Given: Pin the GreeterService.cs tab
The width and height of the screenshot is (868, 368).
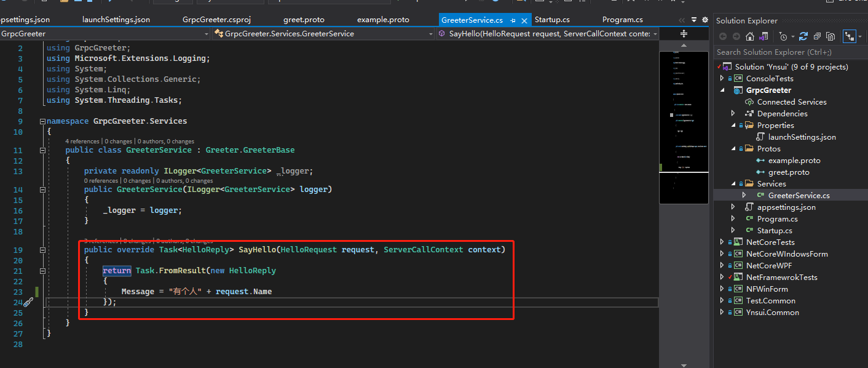Looking at the screenshot, I should [x=513, y=20].
